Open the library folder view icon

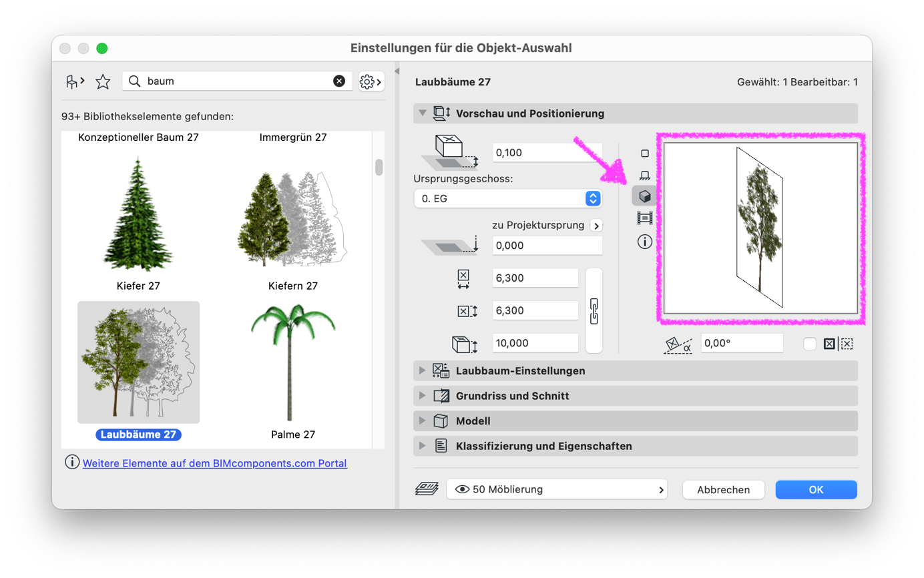tap(75, 81)
